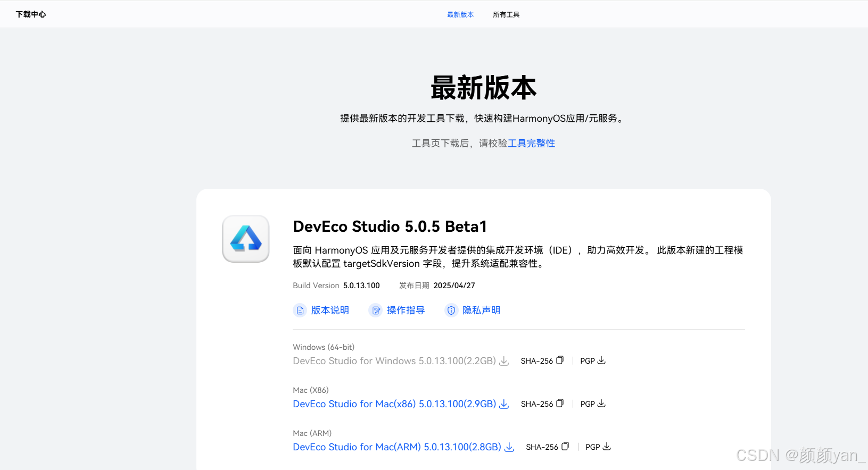Image resolution: width=868 pixels, height=470 pixels.
Task: Open the 隐私声明 link
Action: (x=481, y=310)
